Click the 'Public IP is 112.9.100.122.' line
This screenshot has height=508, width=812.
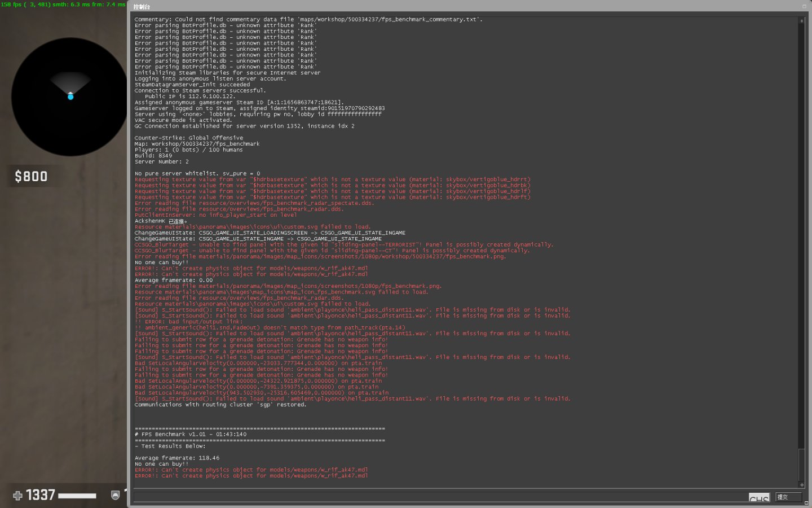click(190, 97)
